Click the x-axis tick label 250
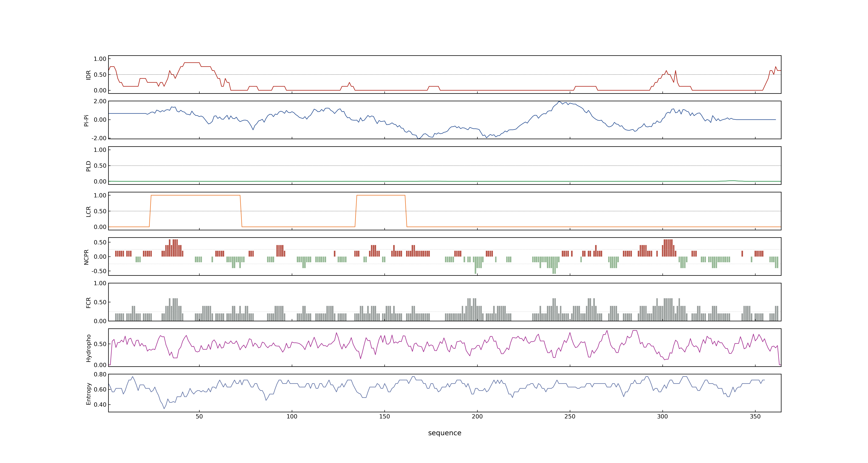The height and width of the screenshot is (463, 868). (x=570, y=416)
